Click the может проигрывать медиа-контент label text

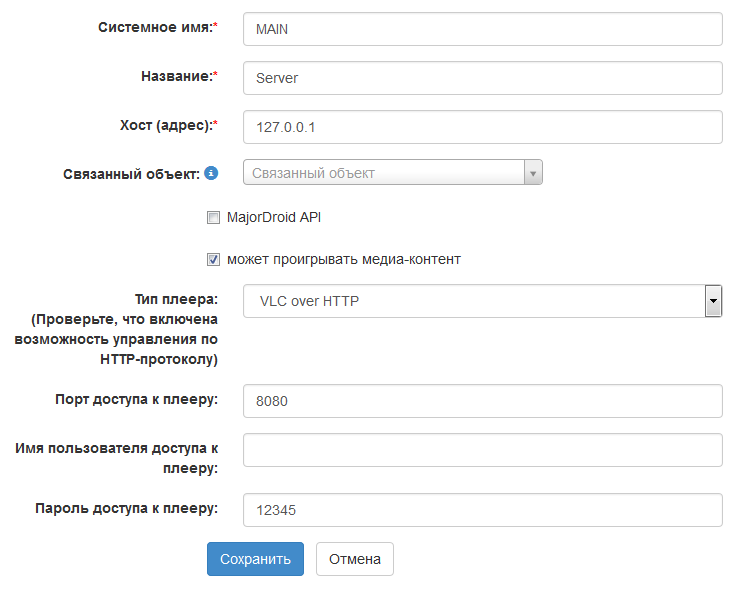click(x=343, y=259)
